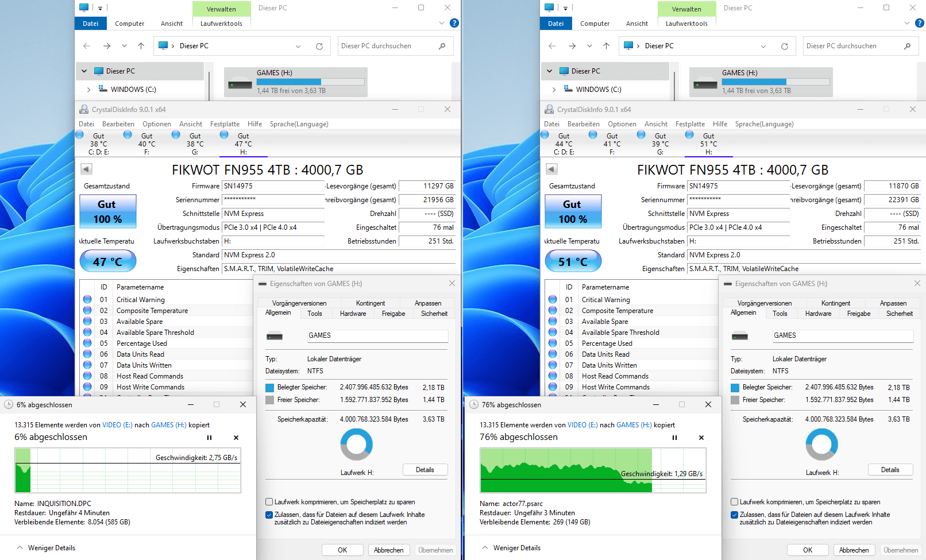Click transfer speed graph showing 2,75 GB/s
The width and height of the screenshot is (926, 560).
128,470
